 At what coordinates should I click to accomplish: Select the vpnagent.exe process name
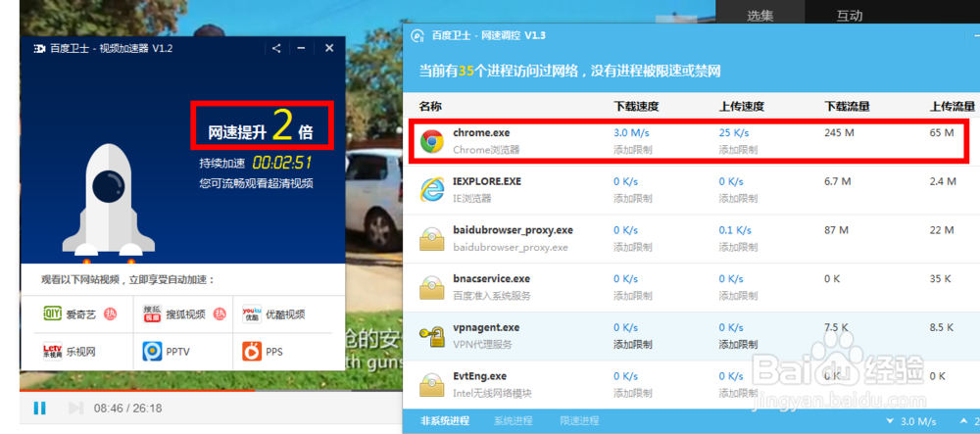tap(486, 328)
